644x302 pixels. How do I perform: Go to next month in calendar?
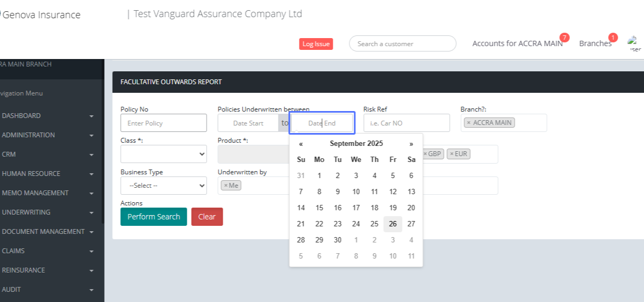pyautogui.click(x=411, y=144)
